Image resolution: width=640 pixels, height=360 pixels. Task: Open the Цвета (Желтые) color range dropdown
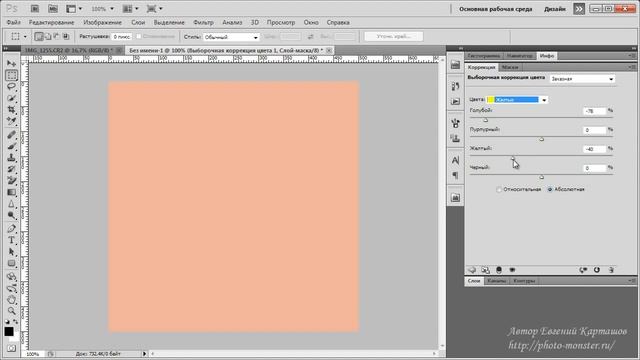[517, 100]
